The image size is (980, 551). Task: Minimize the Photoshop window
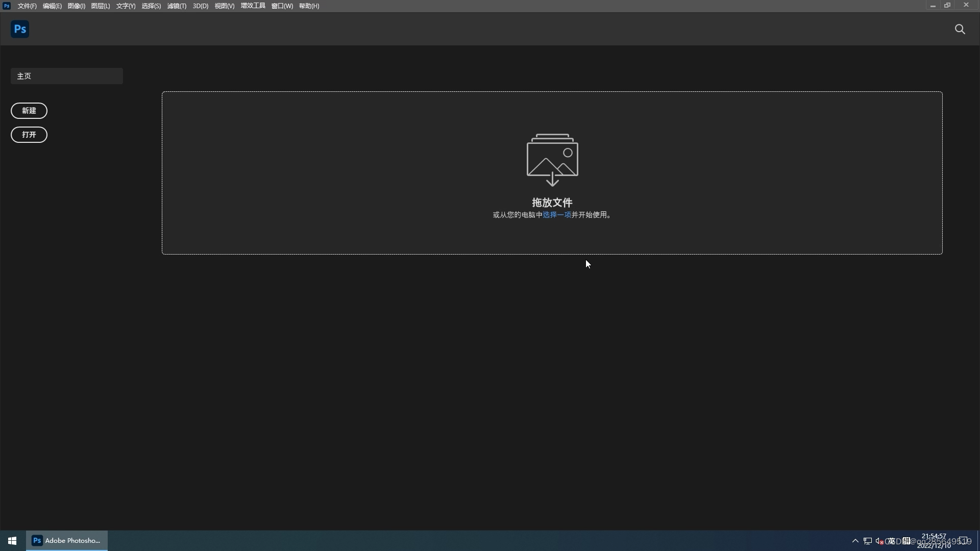tap(933, 6)
